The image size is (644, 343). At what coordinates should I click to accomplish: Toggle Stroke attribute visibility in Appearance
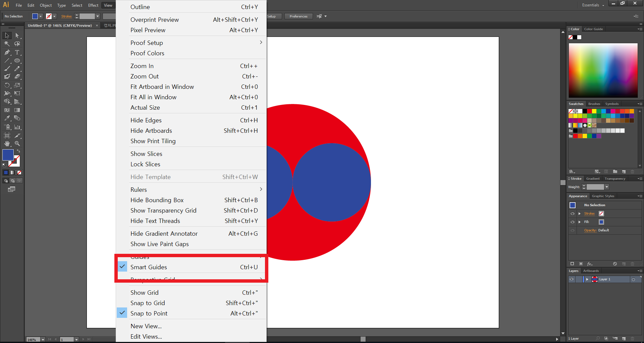[x=573, y=214]
